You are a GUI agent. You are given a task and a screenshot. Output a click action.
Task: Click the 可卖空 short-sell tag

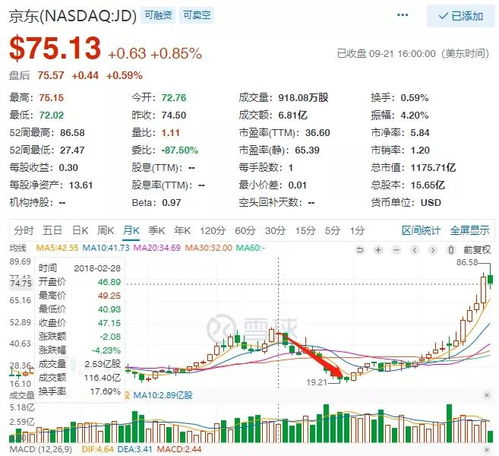point(197,15)
